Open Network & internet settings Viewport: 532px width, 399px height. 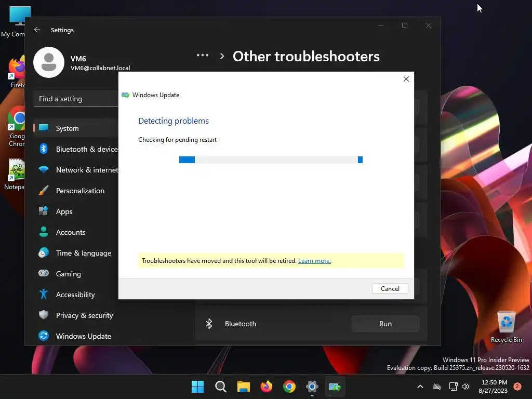76,170
